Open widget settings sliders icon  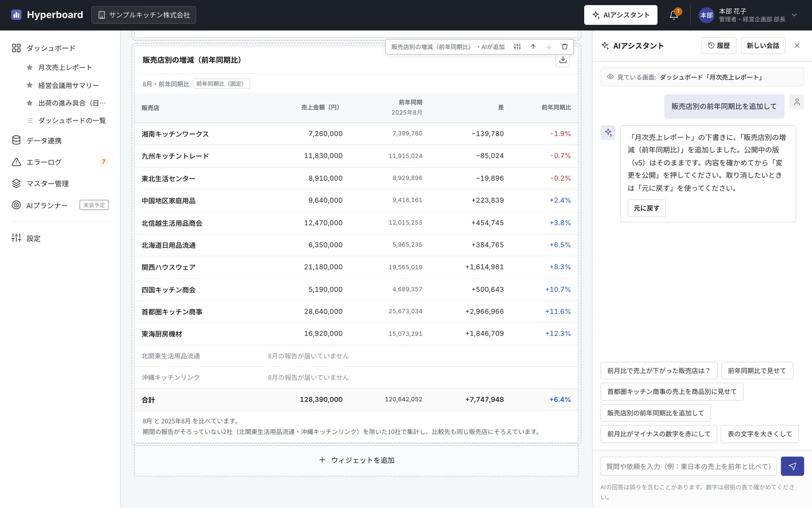[x=517, y=47]
